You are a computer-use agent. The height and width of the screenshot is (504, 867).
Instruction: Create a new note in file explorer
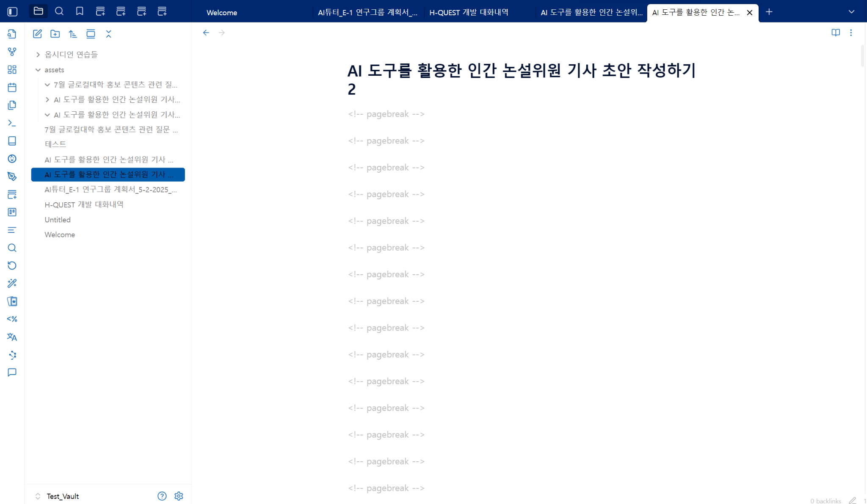tap(37, 34)
